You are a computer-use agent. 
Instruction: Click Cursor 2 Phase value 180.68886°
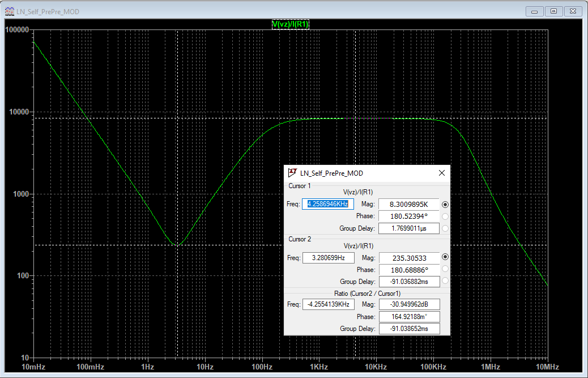(x=410, y=270)
